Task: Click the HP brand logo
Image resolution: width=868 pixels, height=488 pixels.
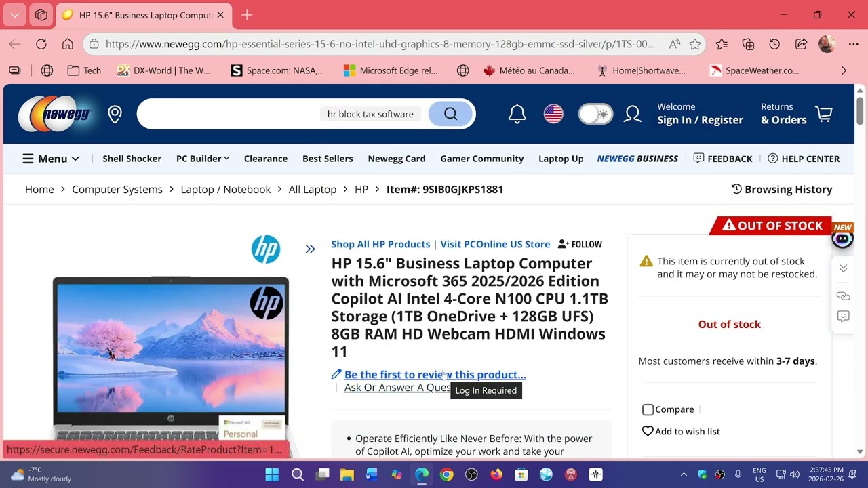Action: tap(266, 249)
